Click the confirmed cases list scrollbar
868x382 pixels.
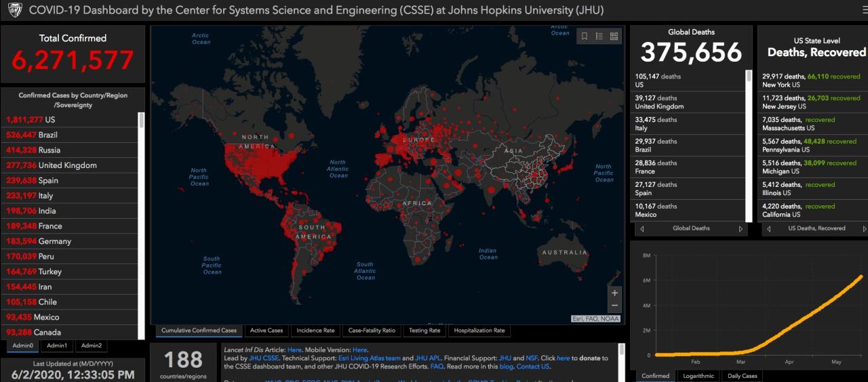tap(142, 226)
